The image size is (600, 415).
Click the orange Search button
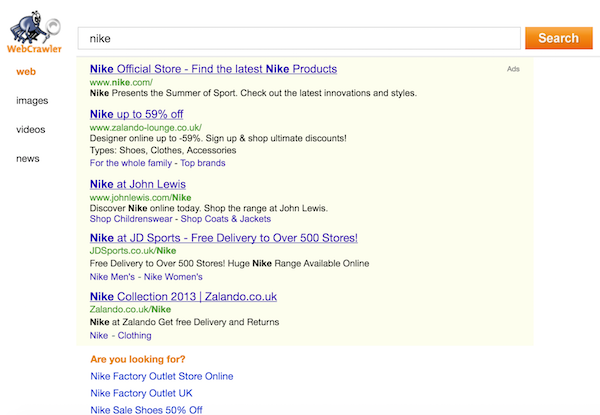coord(559,38)
